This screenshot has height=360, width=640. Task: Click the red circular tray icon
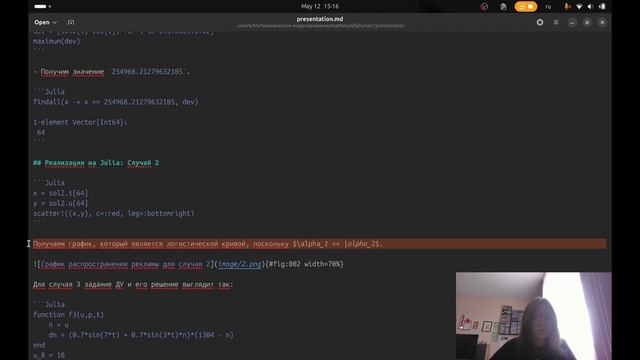484,7
